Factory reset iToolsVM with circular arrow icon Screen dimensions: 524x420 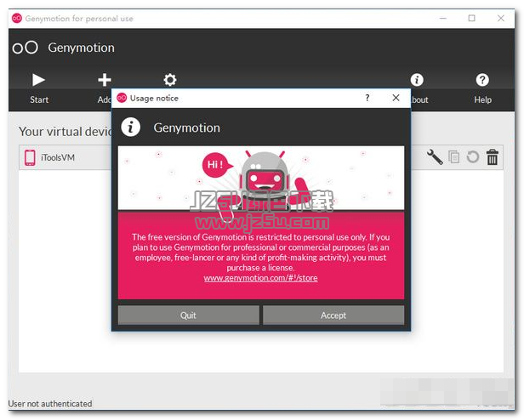(473, 157)
